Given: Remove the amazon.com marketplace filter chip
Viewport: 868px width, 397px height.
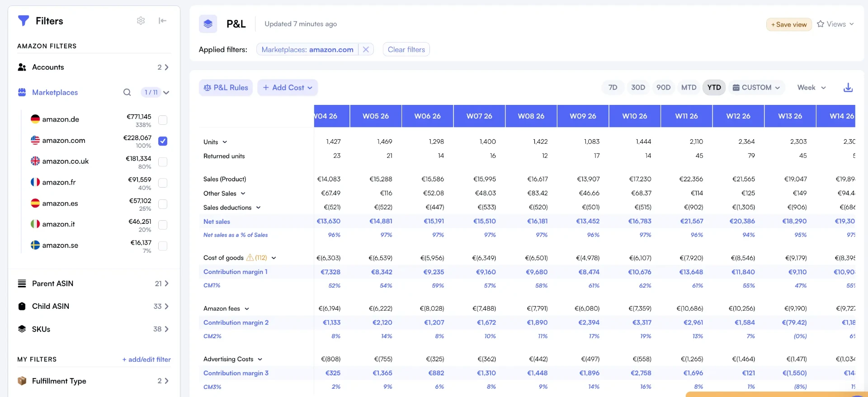Looking at the screenshot, I should [366, 49].
